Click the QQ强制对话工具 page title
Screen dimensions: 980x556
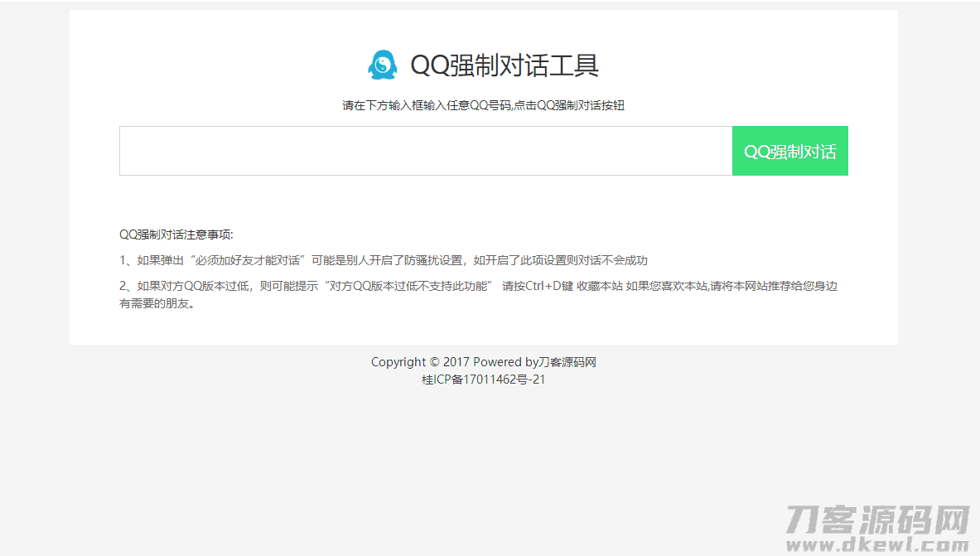tap(504, 65)
